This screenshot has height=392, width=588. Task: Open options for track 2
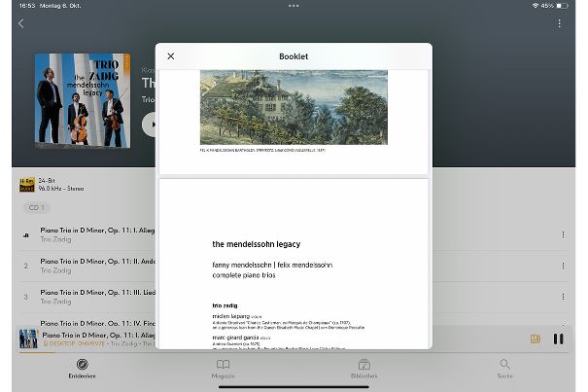tap(563, 265)
